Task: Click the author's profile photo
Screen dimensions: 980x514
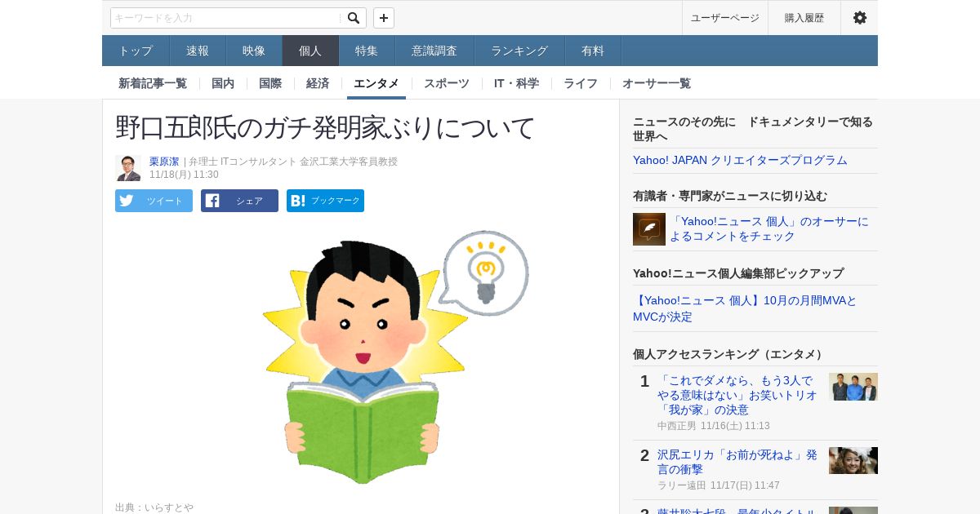Action: (x=128, y=168)
